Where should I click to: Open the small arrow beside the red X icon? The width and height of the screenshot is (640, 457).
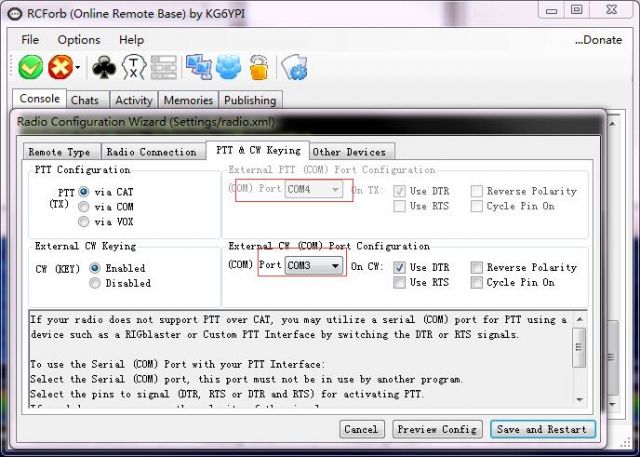pos(78,68)
